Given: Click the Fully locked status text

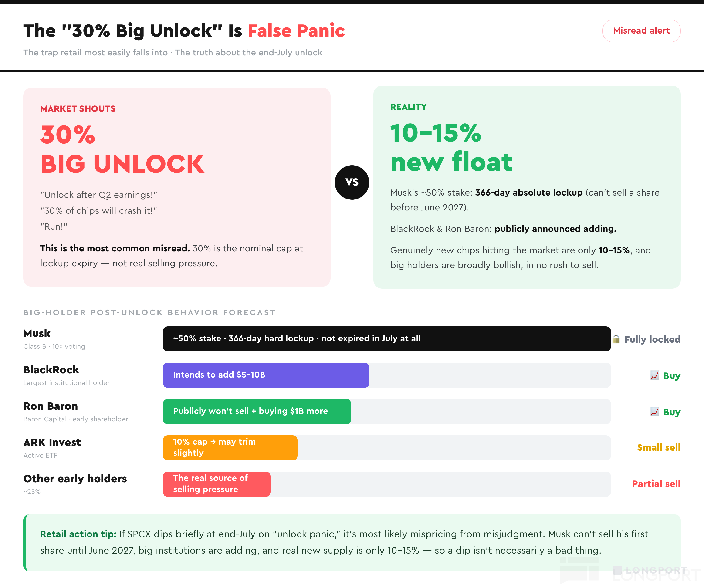Looking at the screenshot, I should point(652,339).
